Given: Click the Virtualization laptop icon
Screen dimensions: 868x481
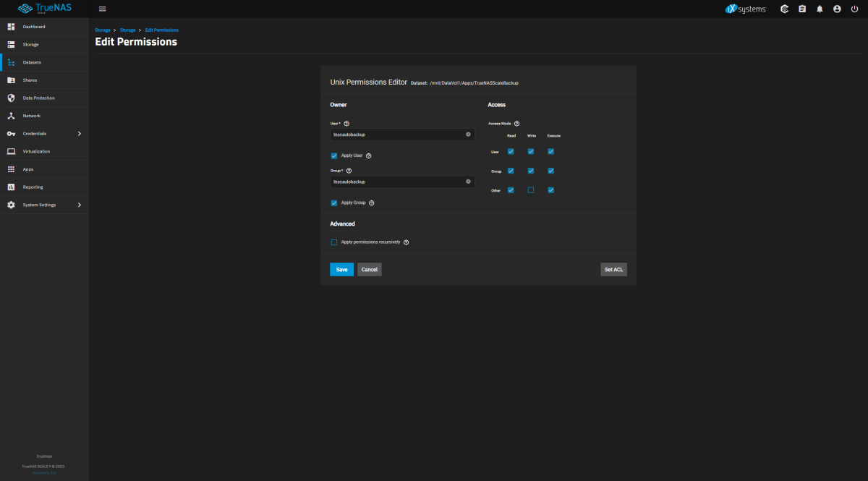Looking at the screenshot, I should (11, 151).
